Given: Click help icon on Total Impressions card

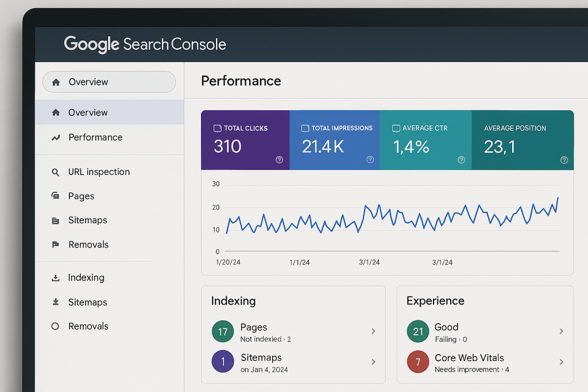Looking at the screenshot, I should 370,160.
